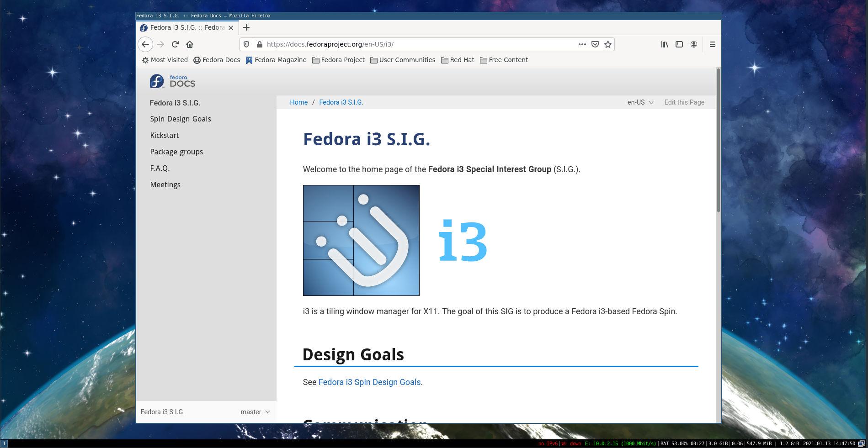Viewport: 868px width, 448px height.
Task: Open the Firefox account panel
Action: (694, 44)
